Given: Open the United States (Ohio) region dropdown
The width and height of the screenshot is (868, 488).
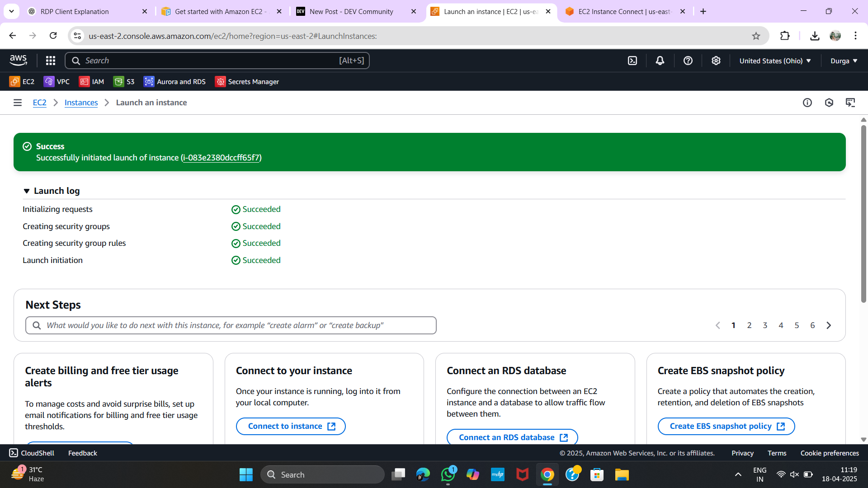Looking at the screenshot, I should coord(775,61).
